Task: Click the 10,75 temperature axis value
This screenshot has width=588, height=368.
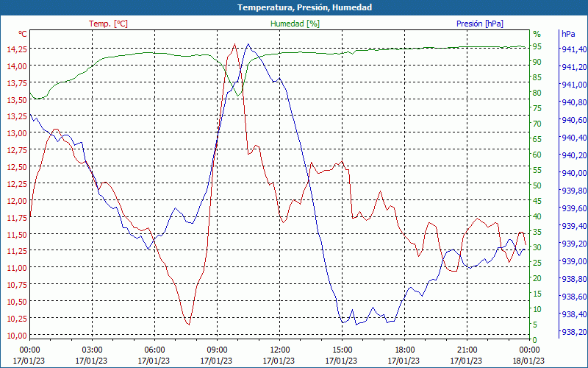Action: pos(17,285)
